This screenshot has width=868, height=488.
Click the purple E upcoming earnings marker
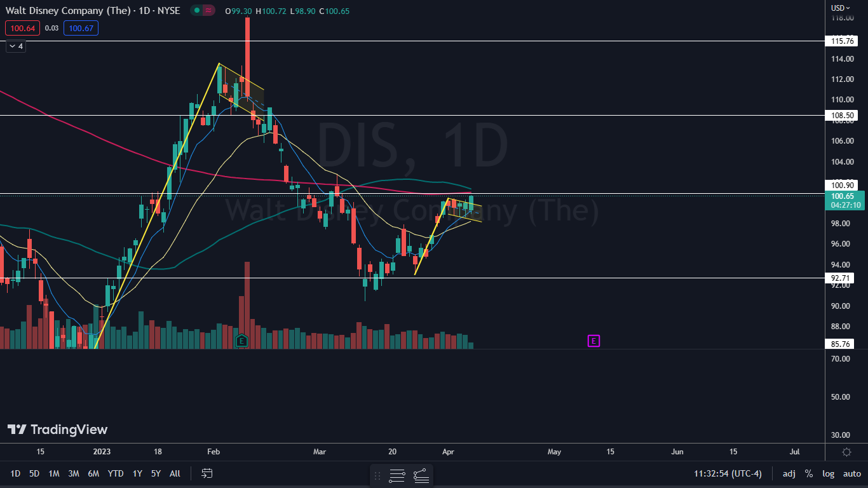point(593,341)
